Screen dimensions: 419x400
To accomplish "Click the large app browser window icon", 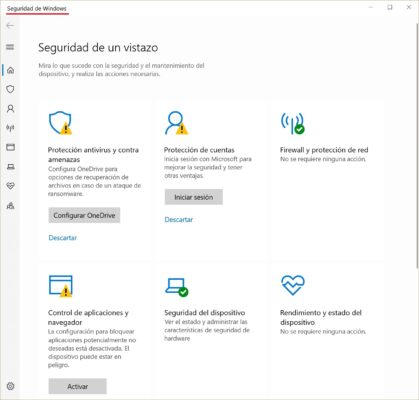I will point(61,286).
